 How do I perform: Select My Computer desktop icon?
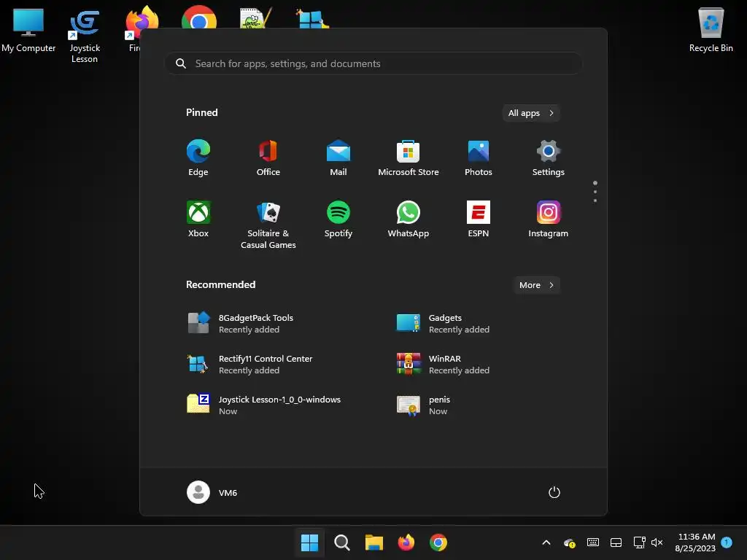pyautogui.click(x=28, y=30)
